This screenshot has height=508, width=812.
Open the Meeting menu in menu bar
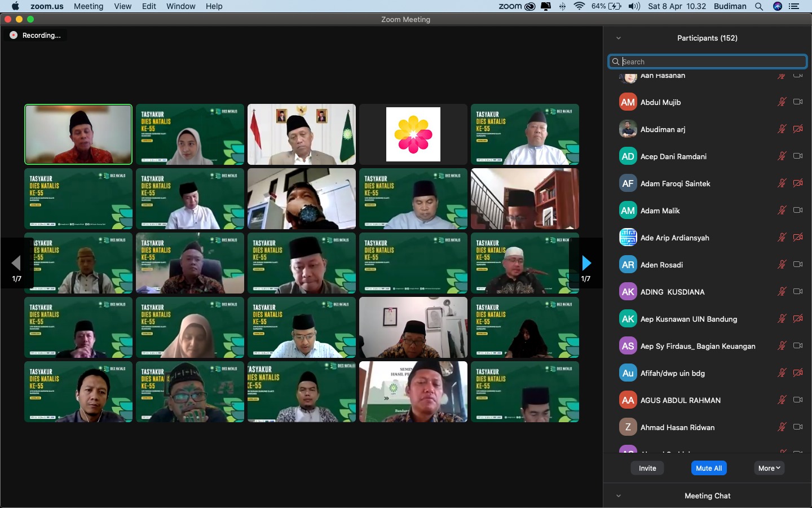pyautogui.click(x=89, y=6)
